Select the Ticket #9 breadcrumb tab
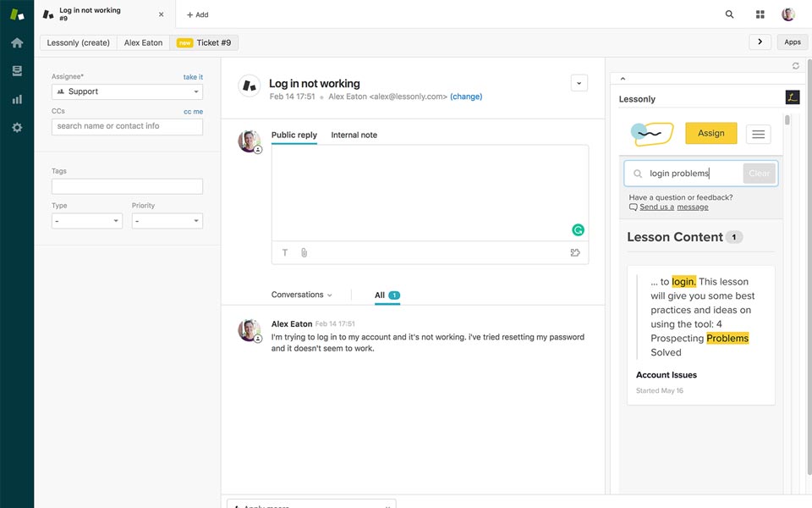This screenshot has height=508, width=812. (204, 42)
